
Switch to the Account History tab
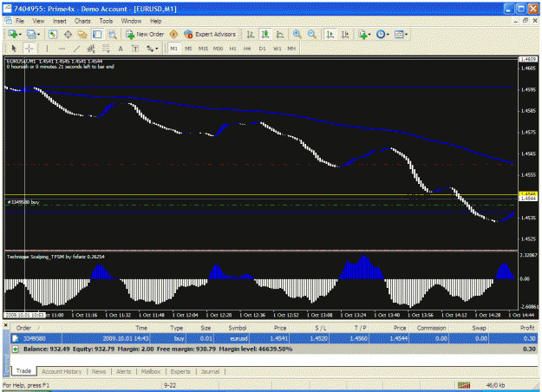[x=62, y=371]
